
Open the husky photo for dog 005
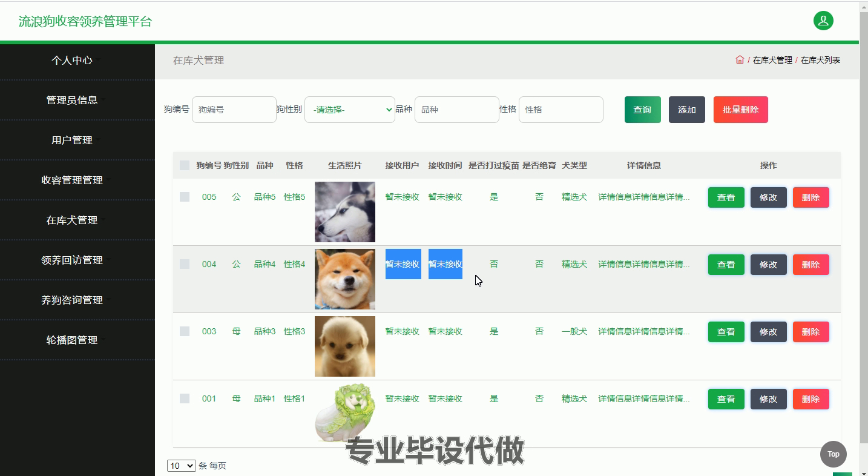pos(345,212)
